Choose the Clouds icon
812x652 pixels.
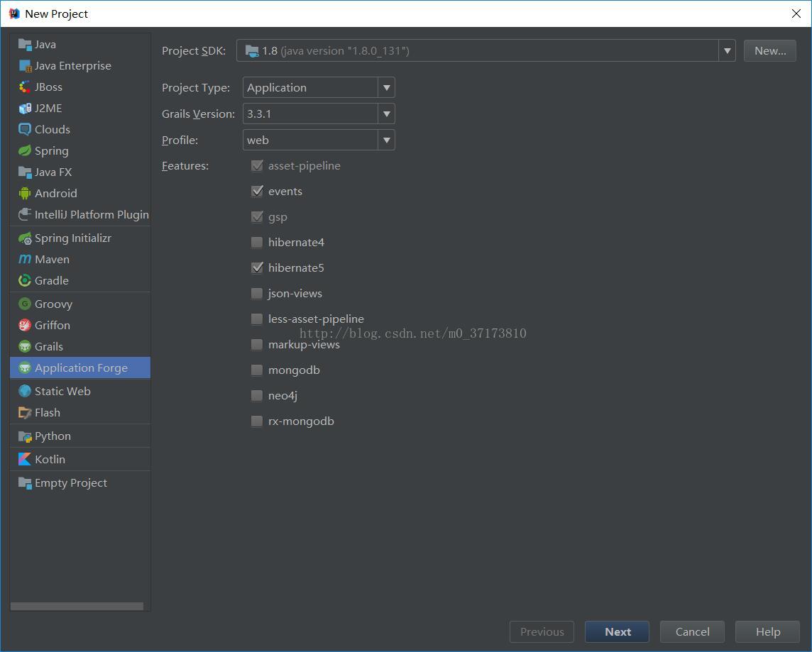pyautogui.click(x=25, y=129)
